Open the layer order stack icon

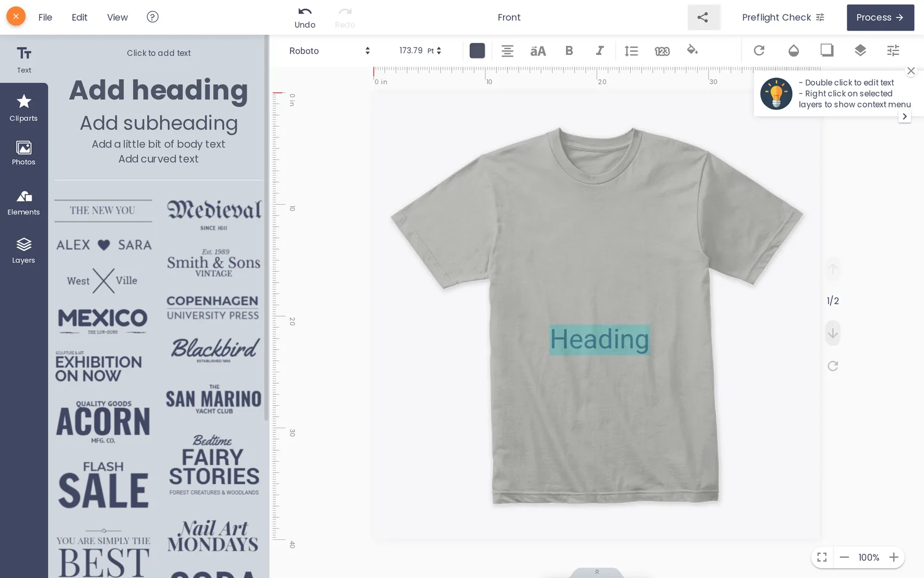click(860, 50)
